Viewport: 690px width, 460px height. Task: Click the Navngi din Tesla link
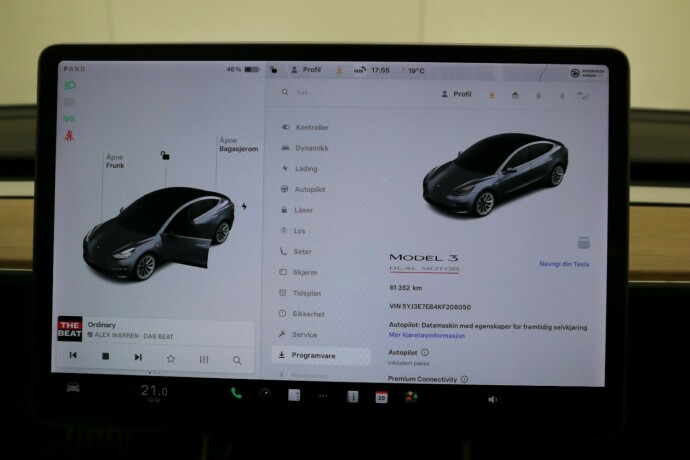(566, 265)
